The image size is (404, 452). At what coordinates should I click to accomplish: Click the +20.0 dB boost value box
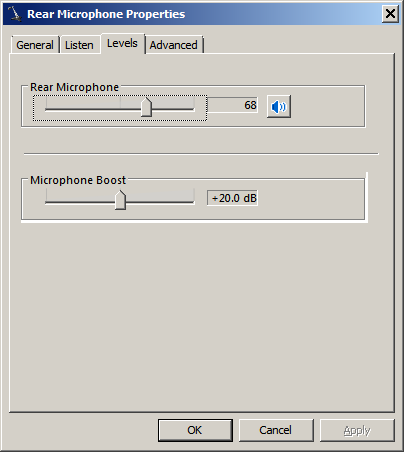[x=232, y=198]
